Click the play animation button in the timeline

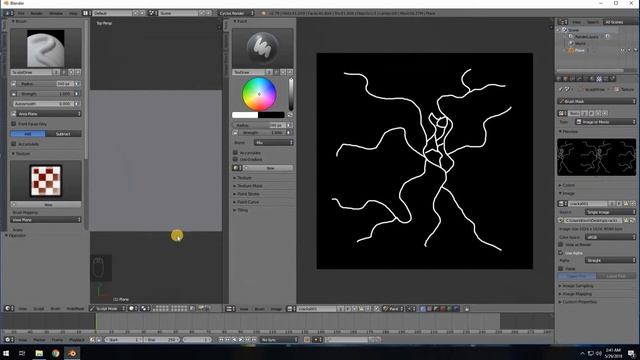(x=241, y=340)
